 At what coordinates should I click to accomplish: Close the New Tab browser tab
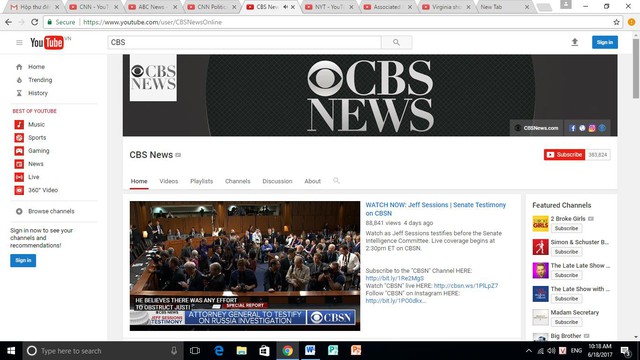[527, 7]
